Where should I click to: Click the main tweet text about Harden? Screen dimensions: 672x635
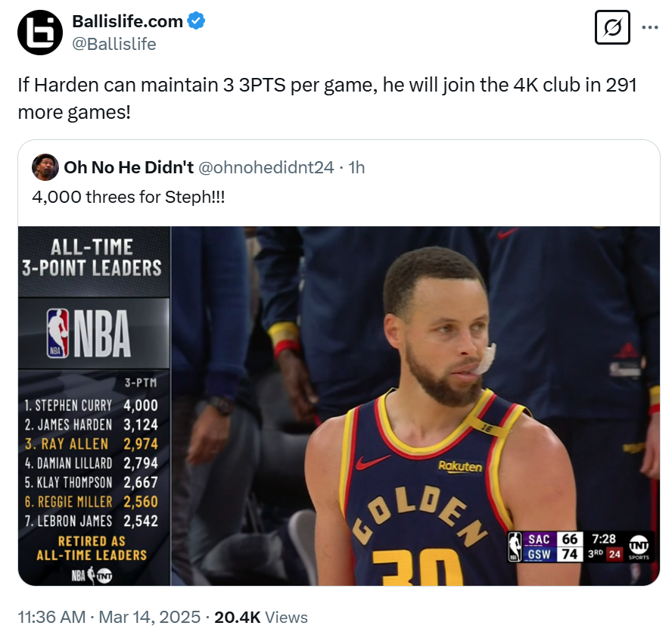click(x=327, y=98)
